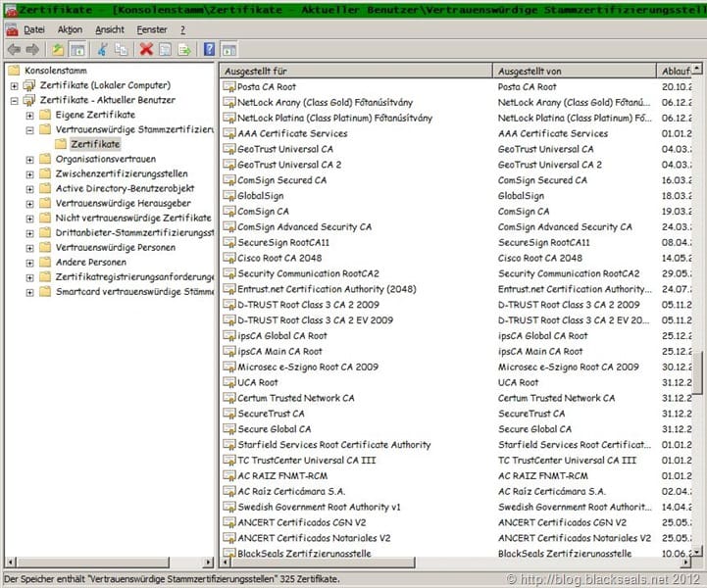Click certificate icon of AAA Certificate Services

coord(229,133)
